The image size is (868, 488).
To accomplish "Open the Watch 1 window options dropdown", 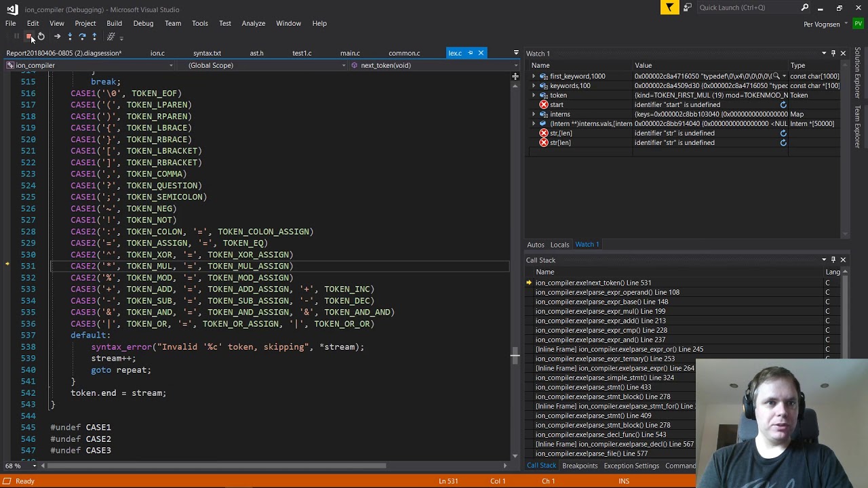I will coord(824,53).
